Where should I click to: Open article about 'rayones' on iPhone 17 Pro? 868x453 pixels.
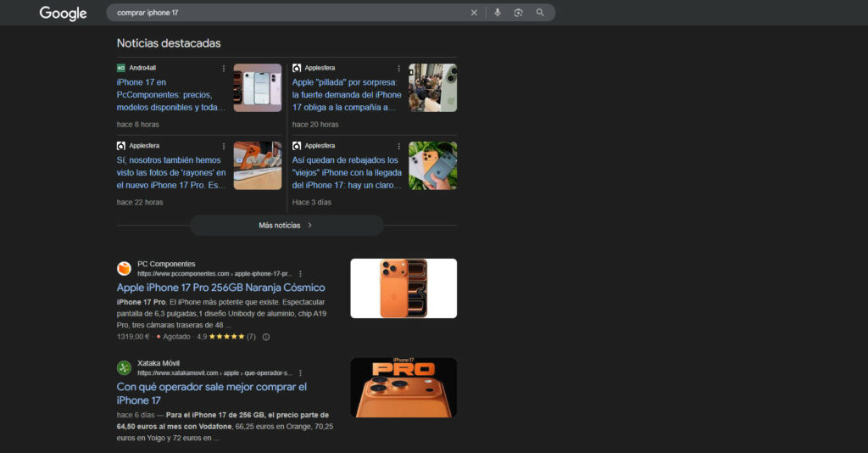click(x=170, y=172)
